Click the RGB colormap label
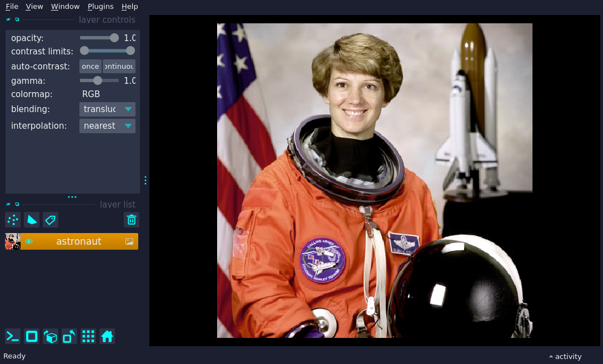Screen dimensions: 603x364 point(91,94)
